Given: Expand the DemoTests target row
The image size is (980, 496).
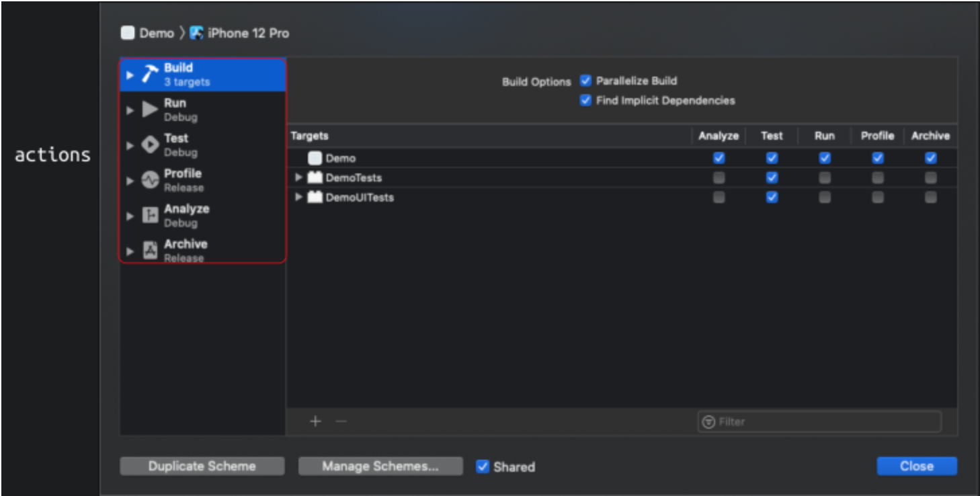Looking at the screenshot, I should [299, 178].
